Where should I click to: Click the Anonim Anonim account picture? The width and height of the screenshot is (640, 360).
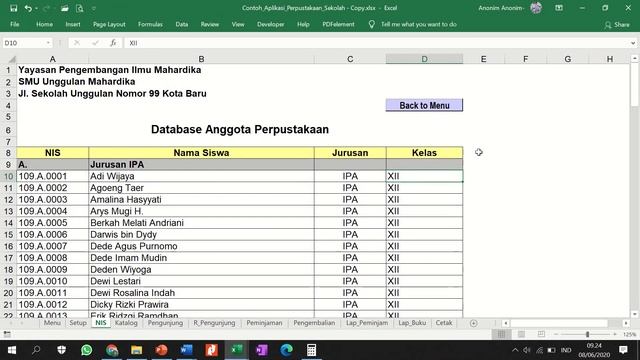point(536,8)
